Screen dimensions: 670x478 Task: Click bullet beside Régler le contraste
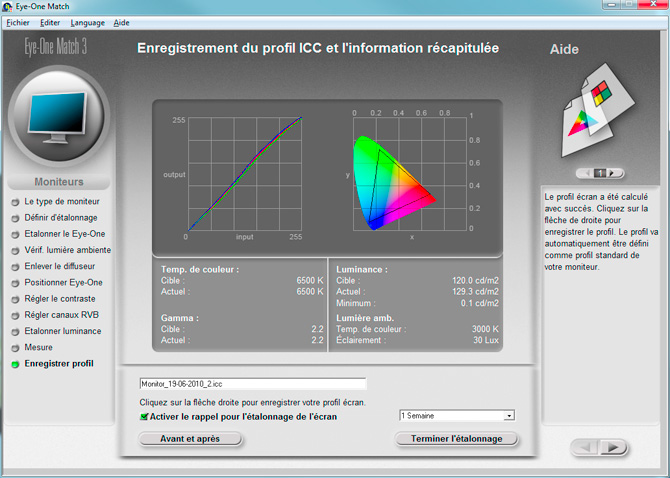[15, 299]
